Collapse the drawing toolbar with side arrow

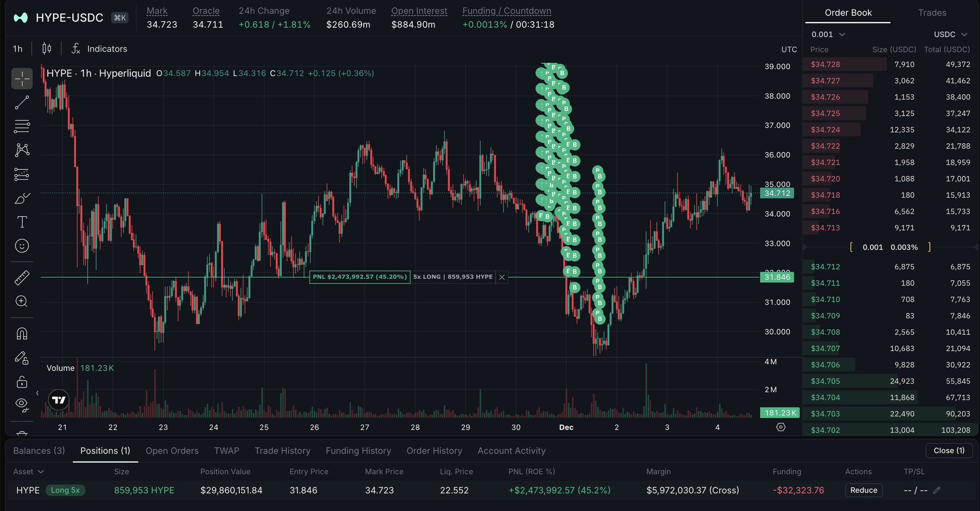coord(37,393)
